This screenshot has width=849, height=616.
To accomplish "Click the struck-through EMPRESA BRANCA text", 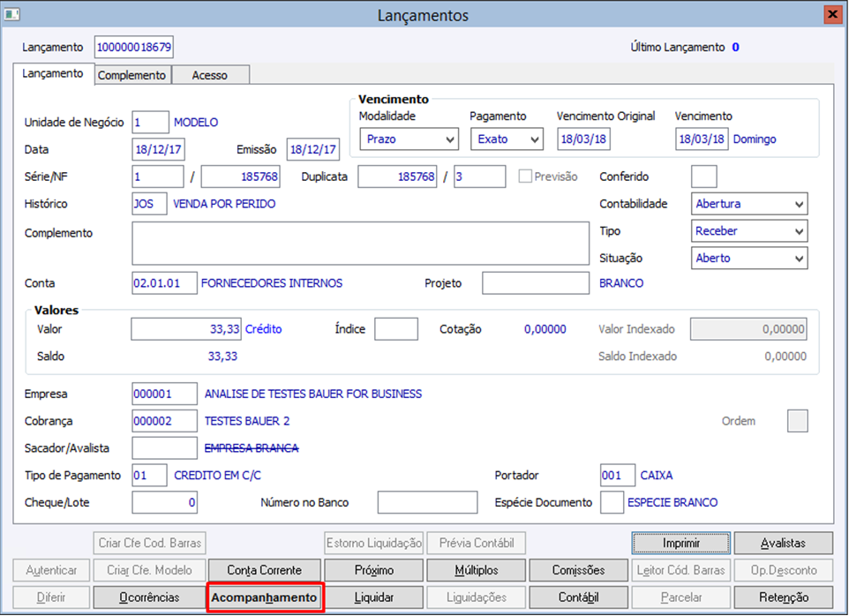I will pyautogui.click(x=252, y=447).
